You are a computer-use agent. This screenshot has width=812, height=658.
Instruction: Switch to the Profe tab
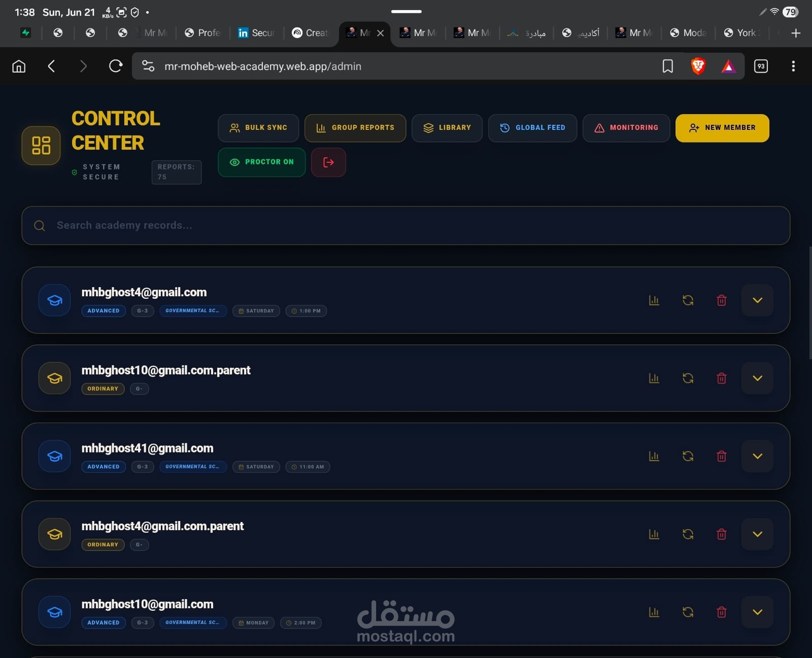click(203, 33)
